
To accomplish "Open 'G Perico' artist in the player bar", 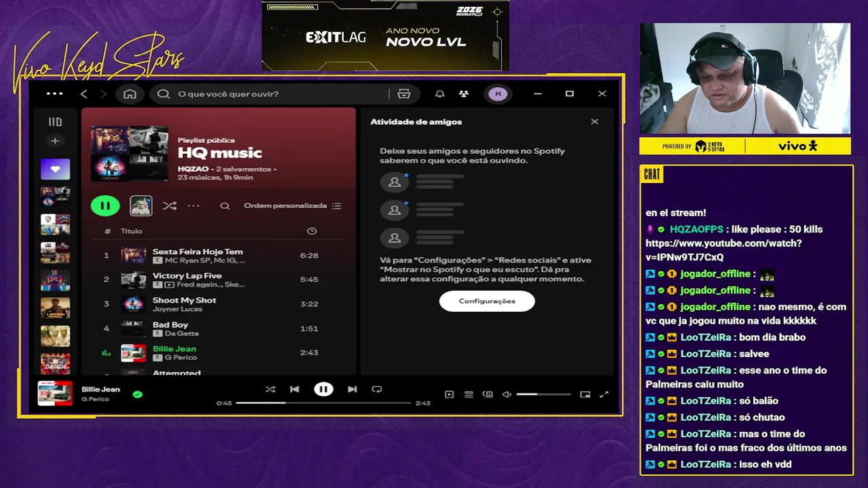I will point(95,399).
